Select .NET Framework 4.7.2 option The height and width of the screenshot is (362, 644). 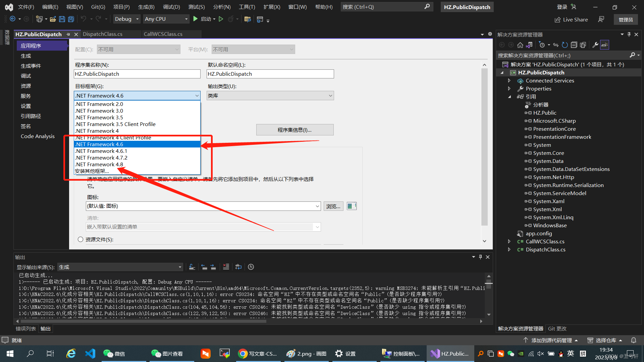[137, 158]
